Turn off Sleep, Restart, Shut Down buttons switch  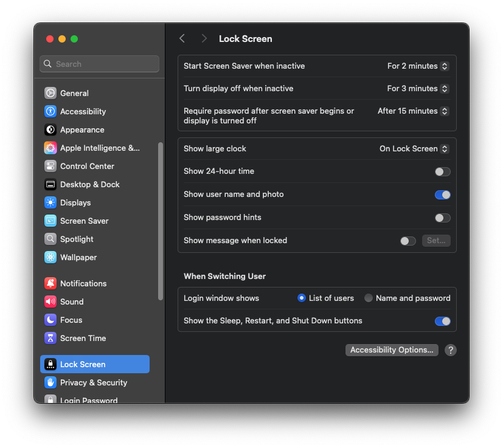[442, 322]
